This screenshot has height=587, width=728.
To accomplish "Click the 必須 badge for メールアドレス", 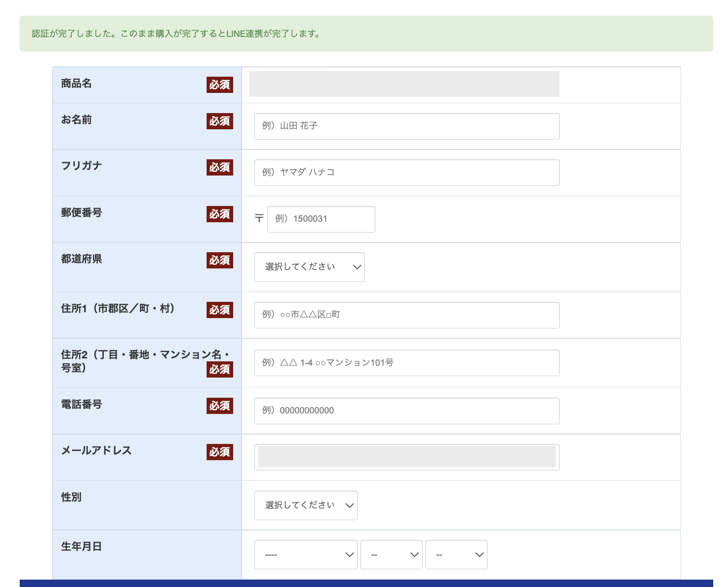I will [x=219, y=453].
